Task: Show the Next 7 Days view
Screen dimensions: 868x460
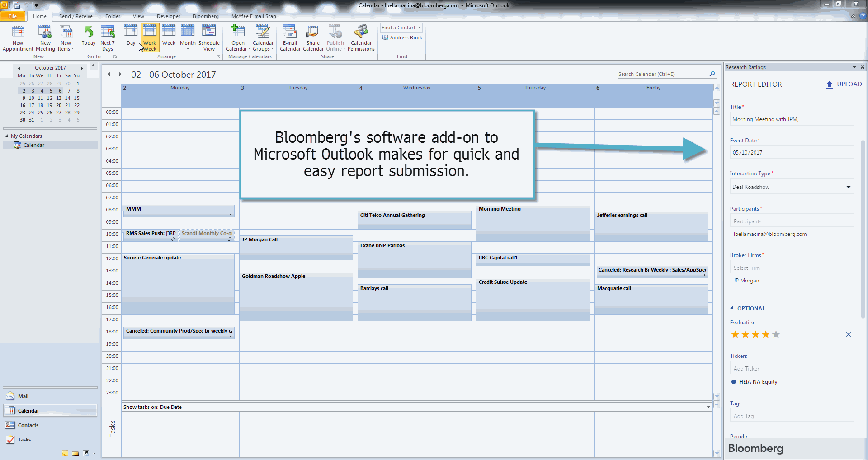Action: (x=108, y=38)
